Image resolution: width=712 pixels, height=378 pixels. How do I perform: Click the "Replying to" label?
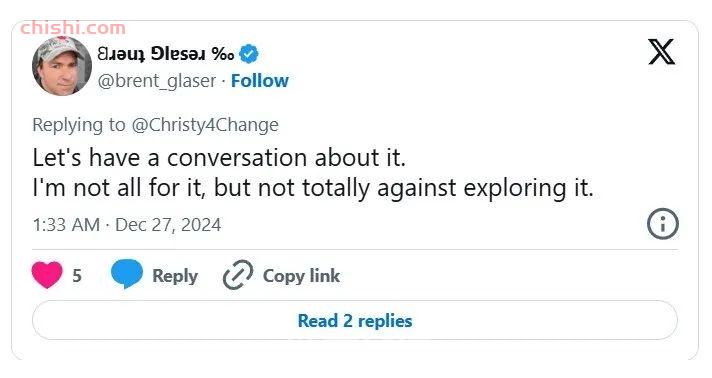[x=79, y=125]
